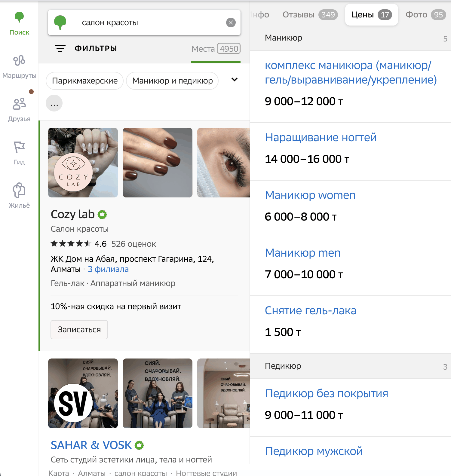Switch to the Фото 95 tab
The image size is (451, 476).
425,15
